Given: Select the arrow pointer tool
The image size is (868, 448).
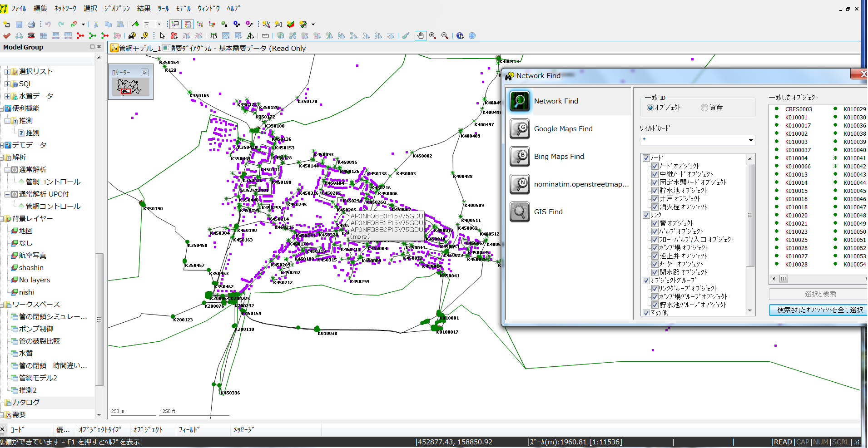Looking at the screenshot, I should [x=162, y=35].
